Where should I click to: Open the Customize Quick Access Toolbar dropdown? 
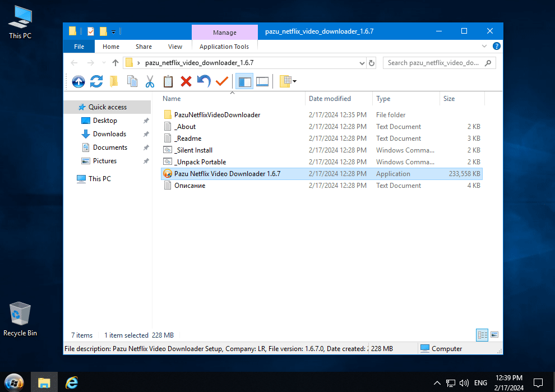click(x=114, y=32)
